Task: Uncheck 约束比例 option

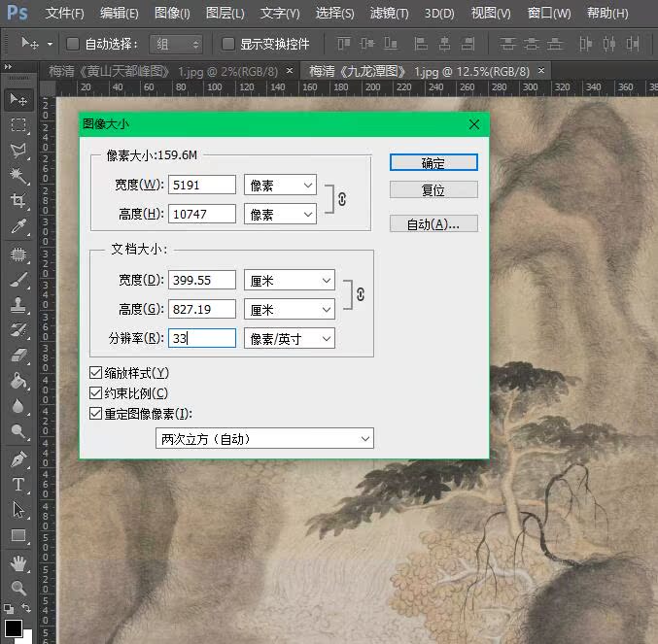Action: tap(95, 392)
